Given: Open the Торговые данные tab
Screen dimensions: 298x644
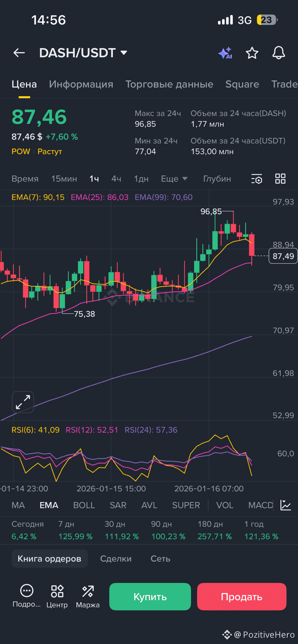Looking at the screenshot, I should click(x=169, y=84).
